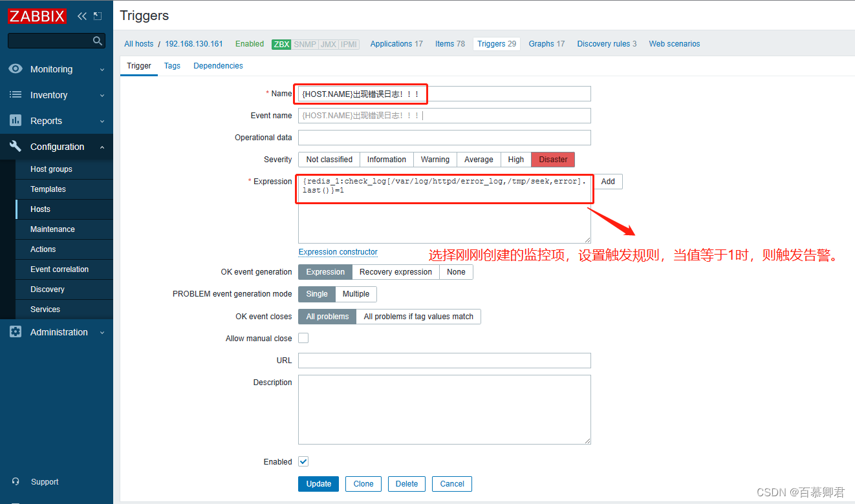
Task: Expand the Reports menu chevron
Action: [x=102, y=121]
